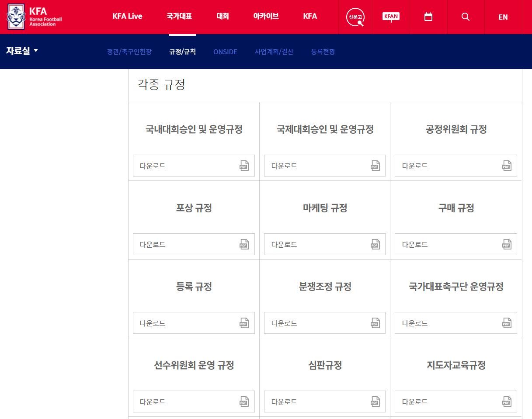Screen dimensions: 532x419
Task: Click the KFAN icon in top bar
Action: pyautogui.click(x=390, y=17)
